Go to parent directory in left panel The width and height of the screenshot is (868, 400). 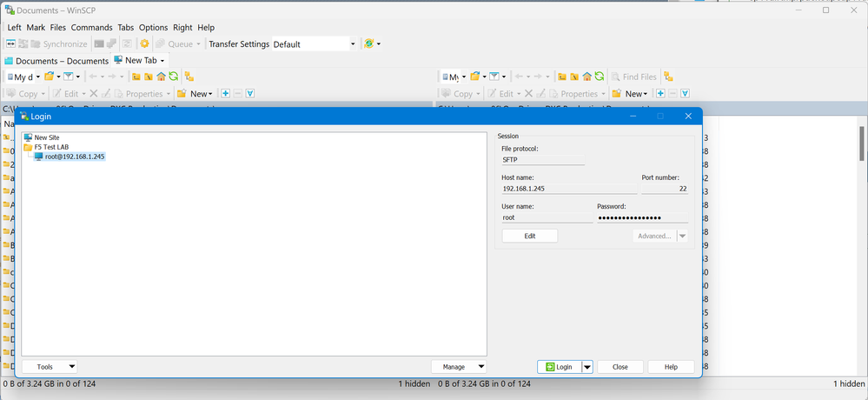tap(136, 77)
